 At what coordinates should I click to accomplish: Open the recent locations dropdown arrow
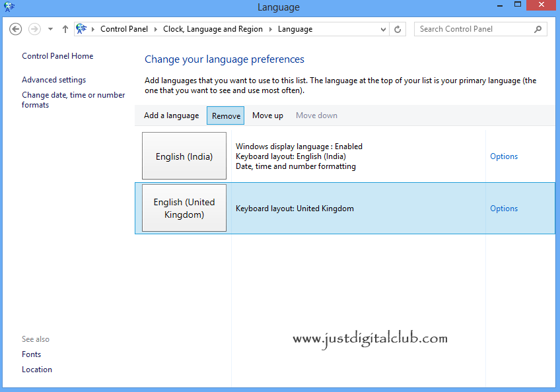[50, 29]
